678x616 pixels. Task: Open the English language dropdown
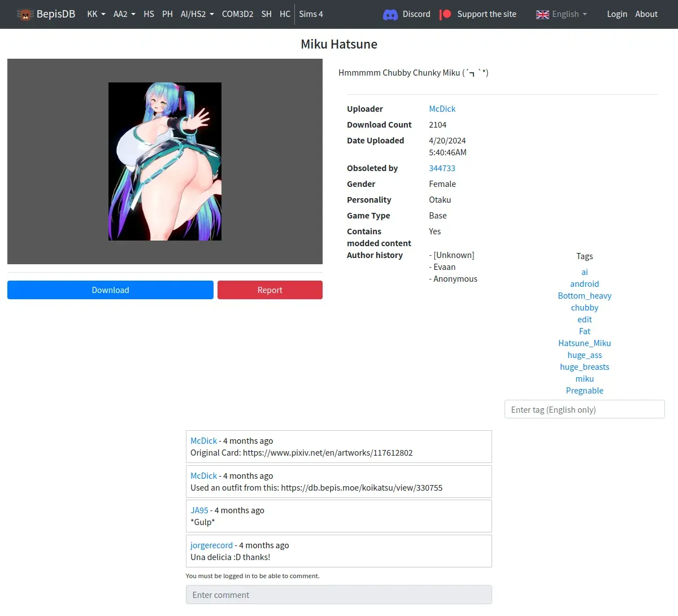pos(562,14)
